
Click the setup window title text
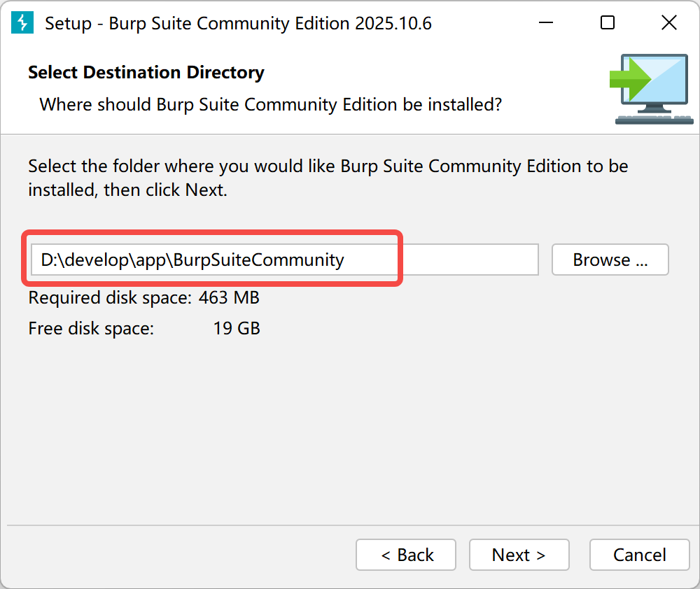coord(239,23)
